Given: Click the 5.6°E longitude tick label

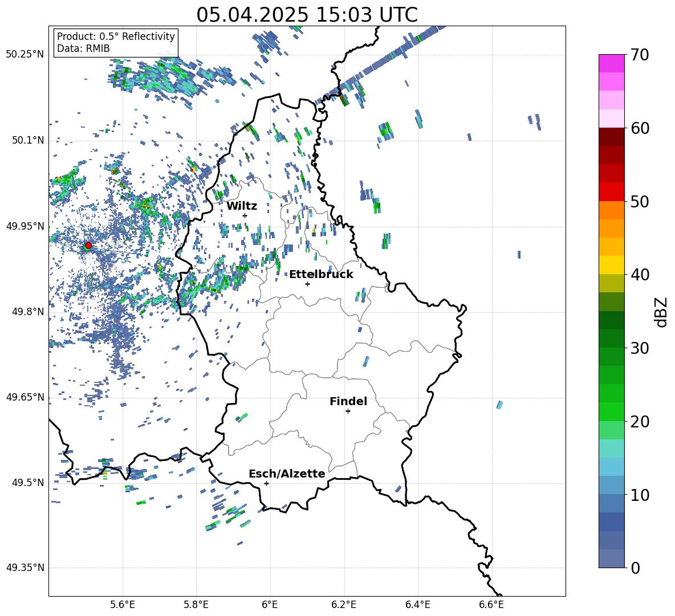Looking at the screenshot, I should (122, 605).
